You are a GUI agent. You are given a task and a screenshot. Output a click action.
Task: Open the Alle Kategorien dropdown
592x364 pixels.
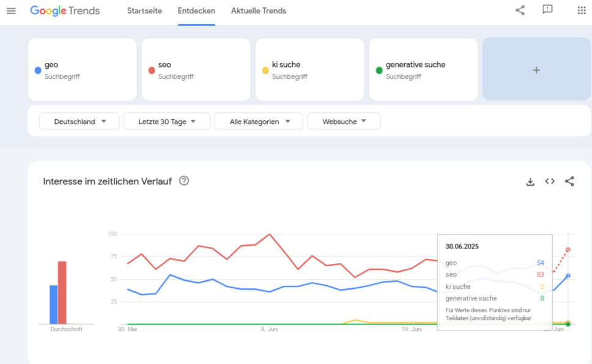259,122
